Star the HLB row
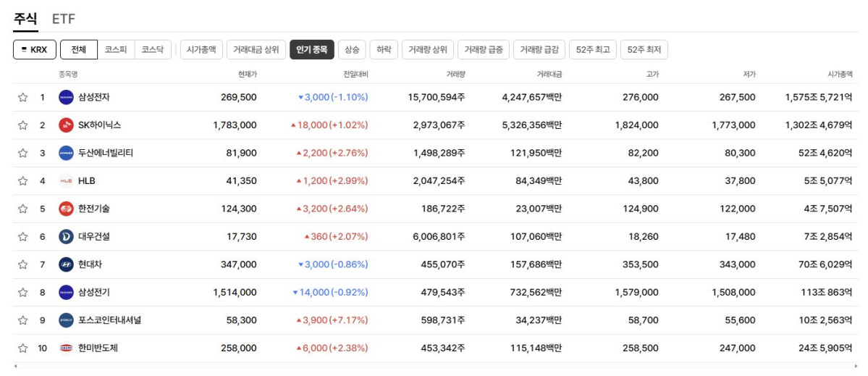 (22, 181)
